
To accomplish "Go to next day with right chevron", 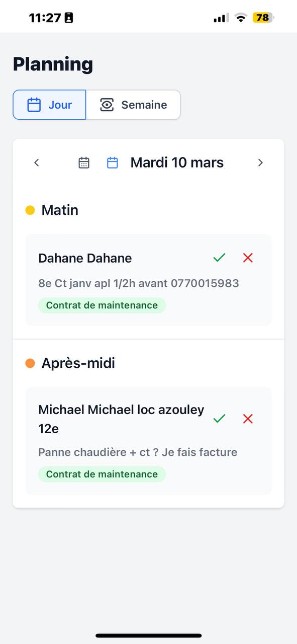I will point(260,162).
